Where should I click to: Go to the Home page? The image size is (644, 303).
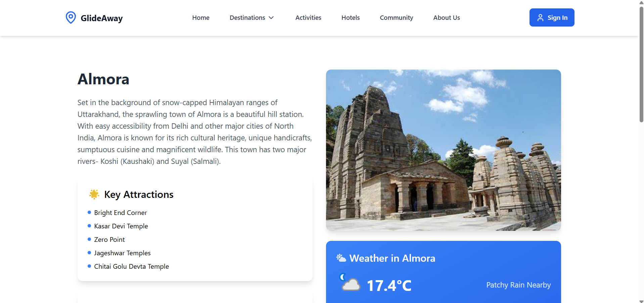[x=201, y=18]
